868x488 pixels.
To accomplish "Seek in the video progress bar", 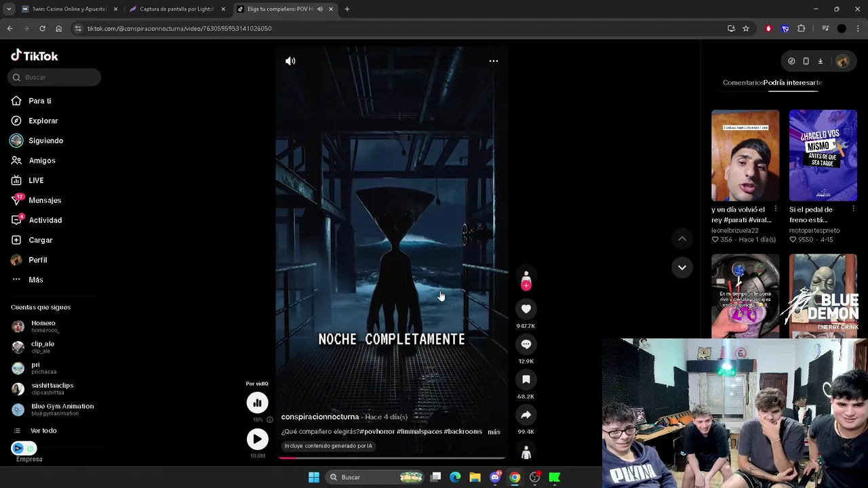I will pos(391,457).
